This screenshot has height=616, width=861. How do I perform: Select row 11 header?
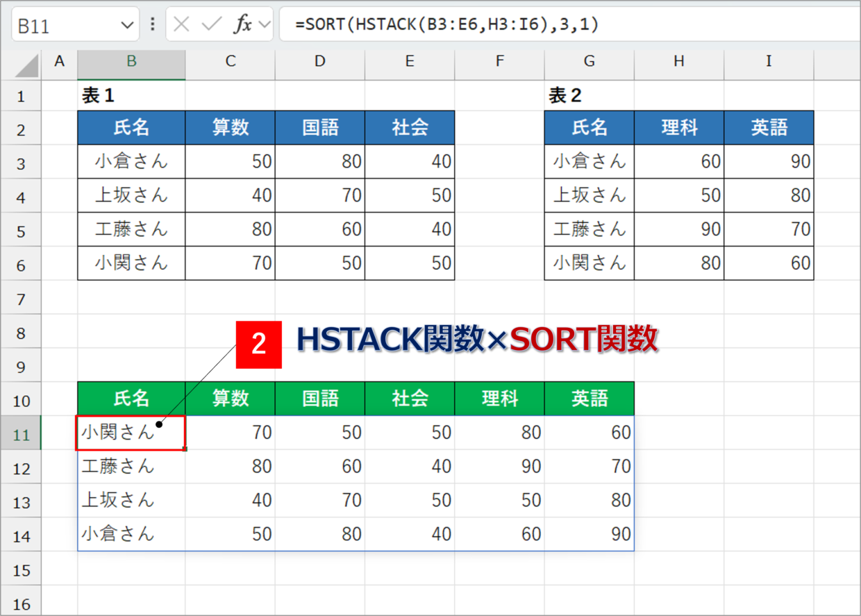coord(21,435)
